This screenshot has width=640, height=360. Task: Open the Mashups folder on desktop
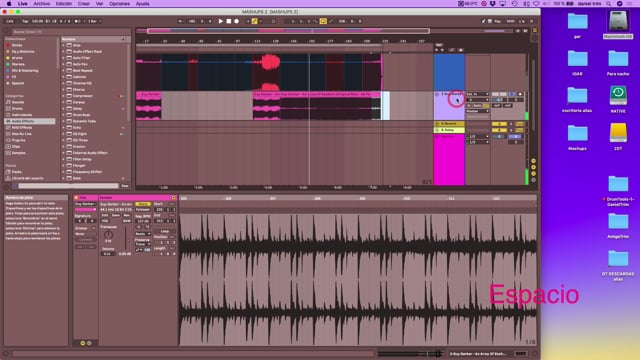click(577, 137)
